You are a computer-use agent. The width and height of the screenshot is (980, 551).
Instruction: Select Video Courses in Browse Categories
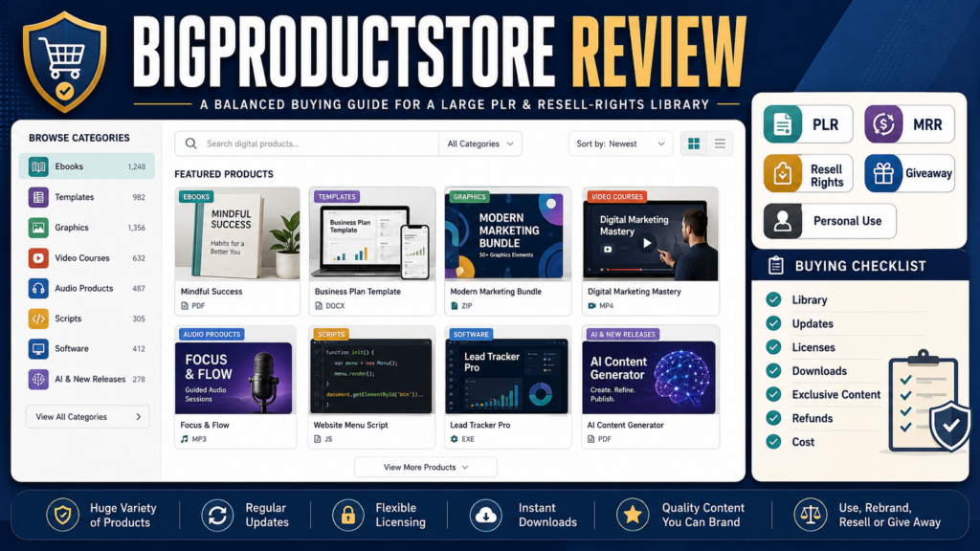pos(87,258)
